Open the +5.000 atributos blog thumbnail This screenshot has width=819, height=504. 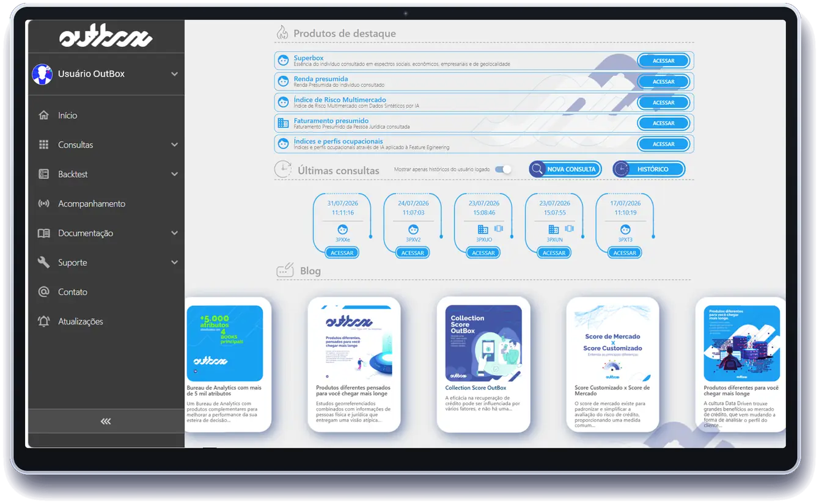click(x=225, y=343)
